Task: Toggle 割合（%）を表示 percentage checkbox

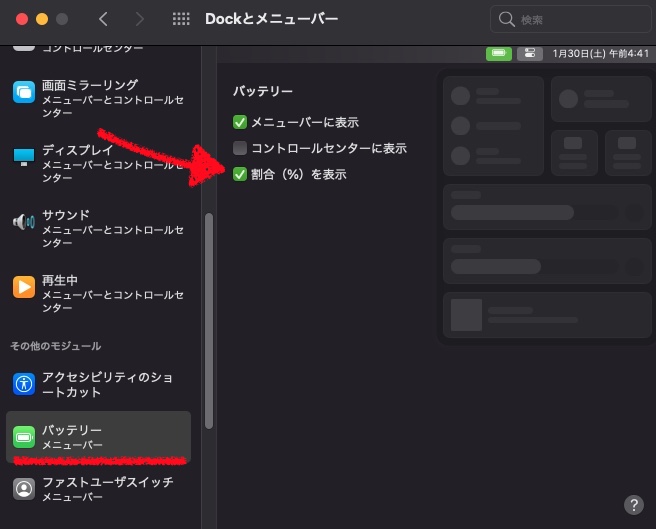Action: [x=240, y=174]
